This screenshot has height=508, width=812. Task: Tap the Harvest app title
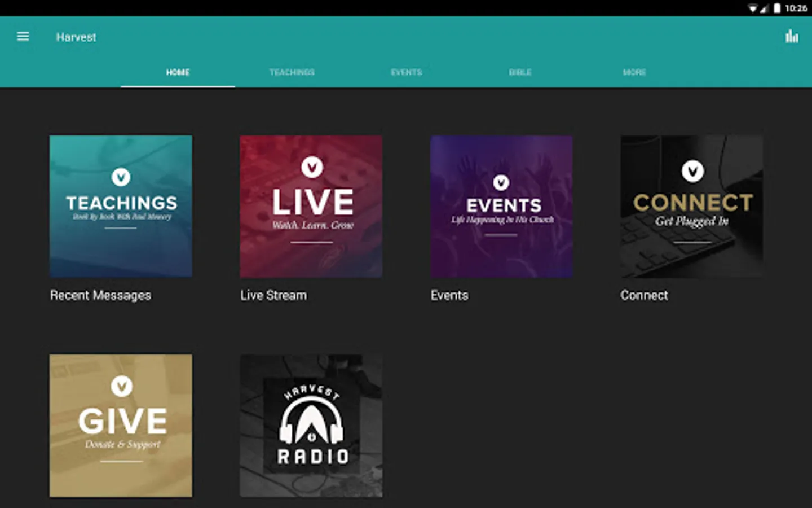(x=76, y=37)
